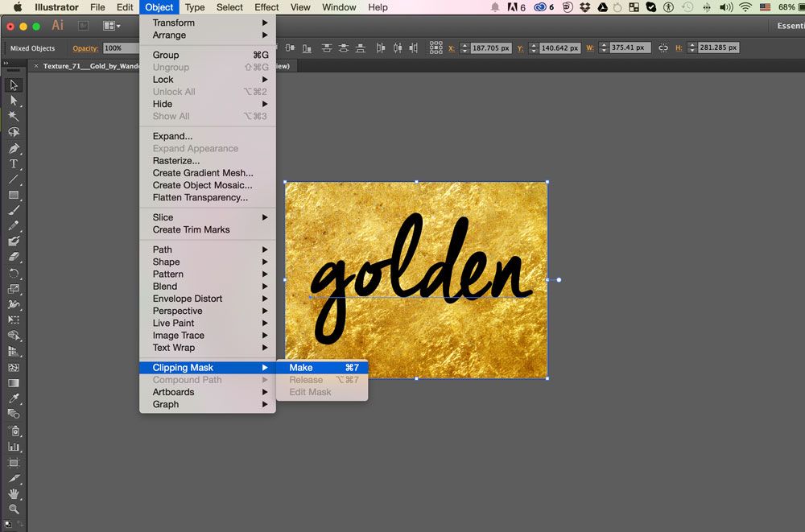805x532 pixels.
Task: Choose Create Trim Marks entry
Action: (208, 230)
